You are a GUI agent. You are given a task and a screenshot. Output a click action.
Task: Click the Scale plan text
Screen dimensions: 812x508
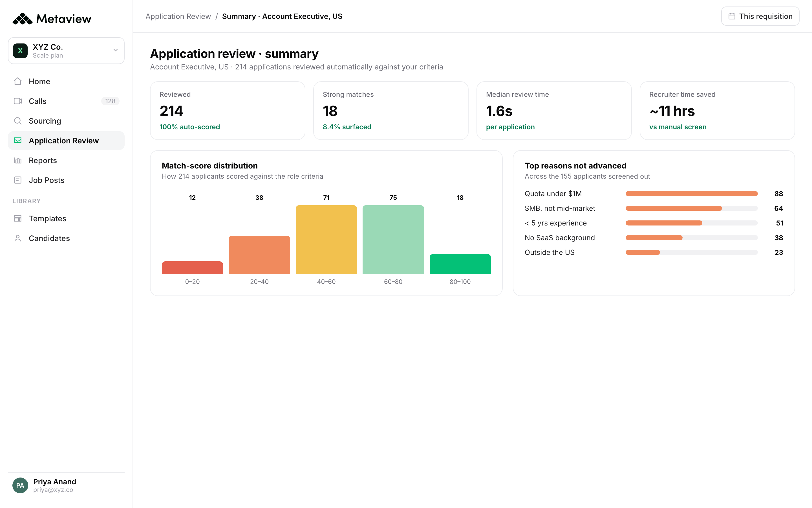pyautogui.click(x=48, y=55)
